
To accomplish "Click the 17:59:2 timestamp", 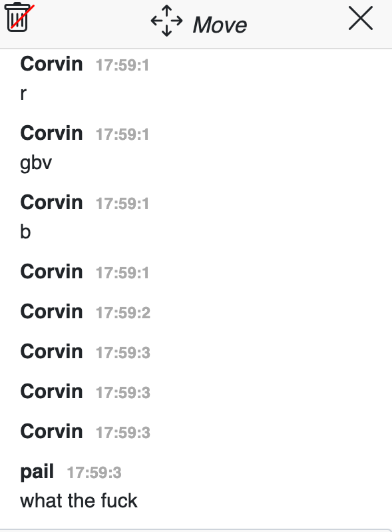I will click(122, 313).
